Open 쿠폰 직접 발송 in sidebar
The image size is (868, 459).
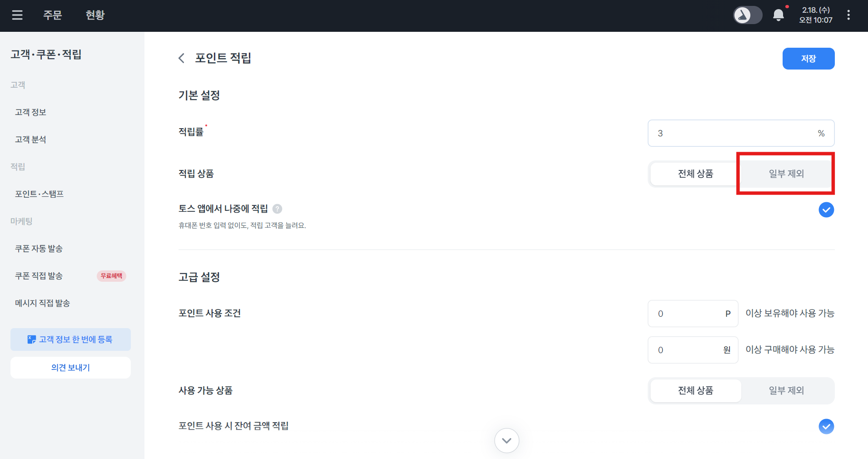(39, 276)
